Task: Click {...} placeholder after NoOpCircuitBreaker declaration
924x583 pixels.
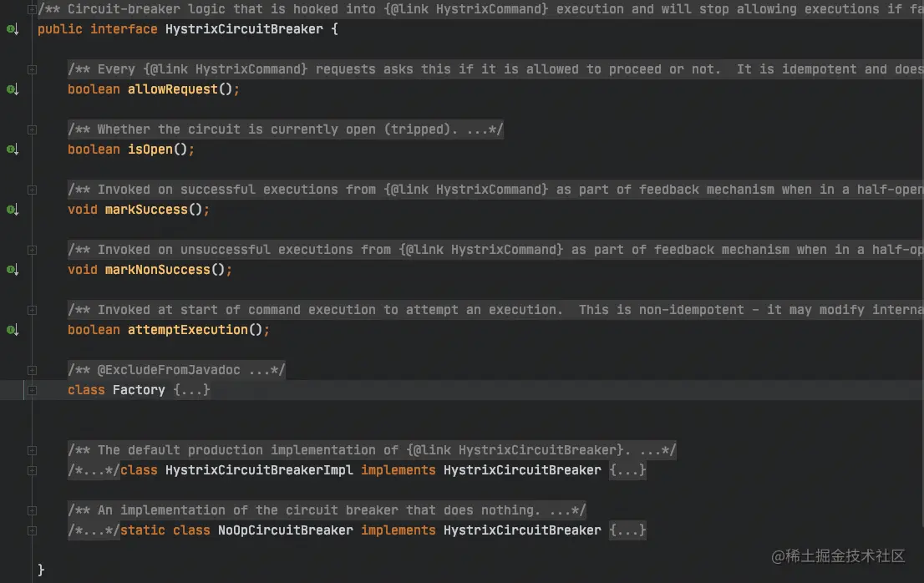Action: point(627,530)
